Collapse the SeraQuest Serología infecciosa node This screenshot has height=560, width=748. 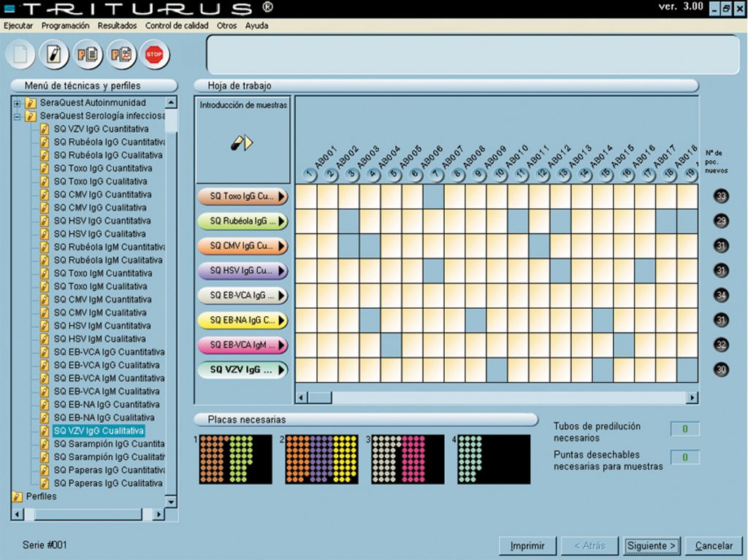click(x=18, y=116)
